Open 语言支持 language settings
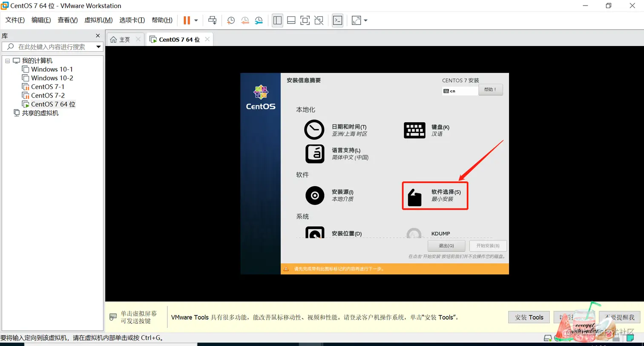Screen dimensions: 644x346 pos(337,154)
